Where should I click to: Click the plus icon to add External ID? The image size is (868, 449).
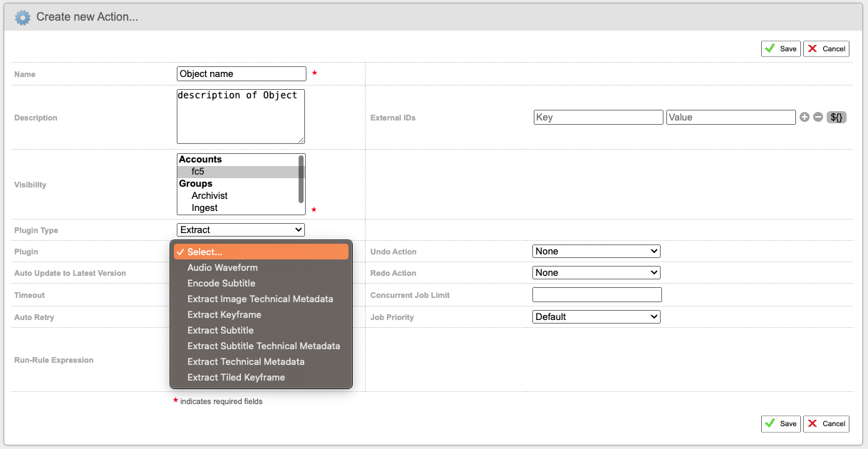coord(805,118)
